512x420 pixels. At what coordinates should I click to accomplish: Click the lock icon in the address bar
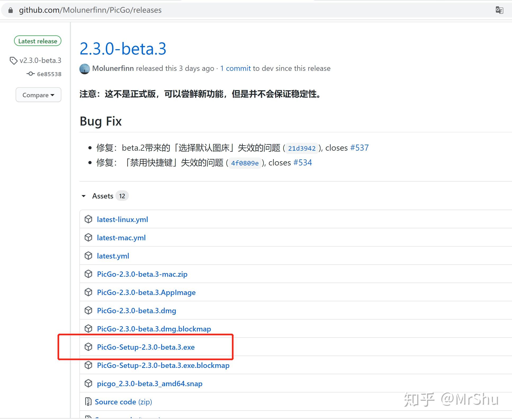tap(10, 10)
